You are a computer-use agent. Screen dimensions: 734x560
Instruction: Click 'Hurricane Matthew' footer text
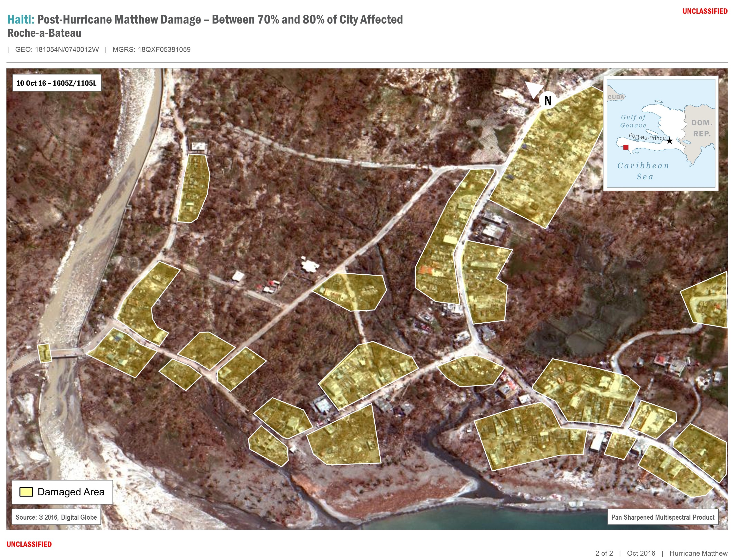[698, 553]
